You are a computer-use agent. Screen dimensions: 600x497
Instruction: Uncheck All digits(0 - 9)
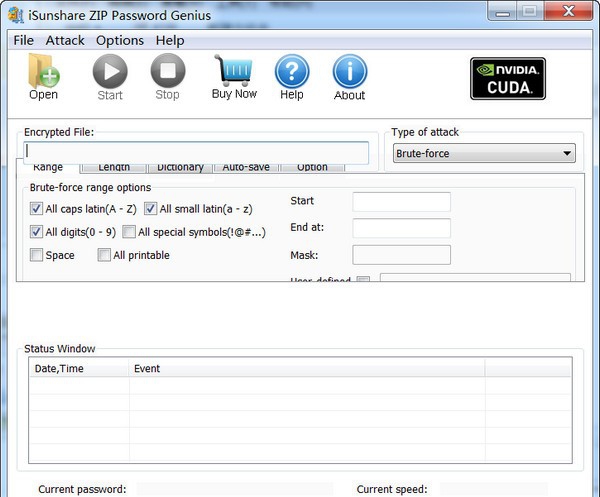36,232
